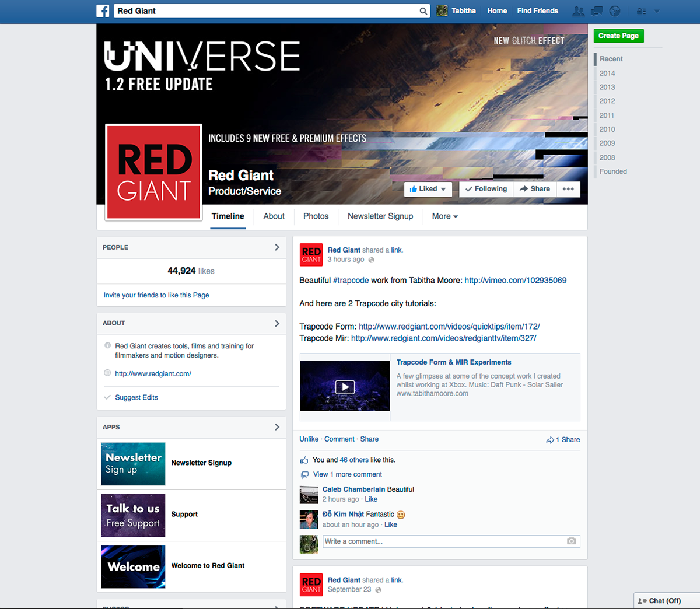
Task: Toggle the Liked button dropdown
Action: (x=428, y=189)
